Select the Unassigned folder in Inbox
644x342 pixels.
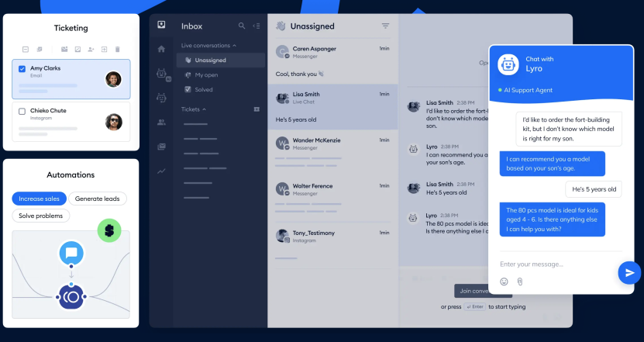tap(221, 60)
